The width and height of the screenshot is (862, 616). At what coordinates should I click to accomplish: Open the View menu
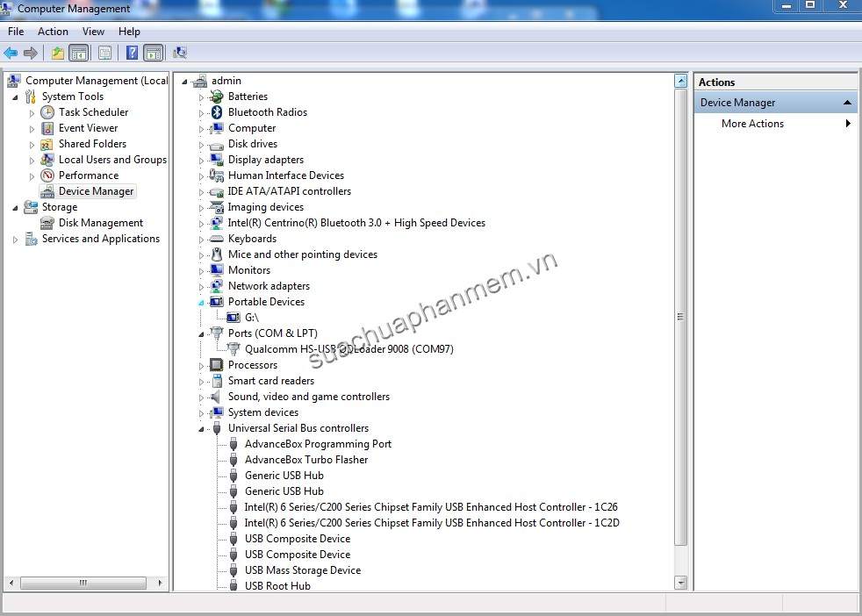[93, 32]
